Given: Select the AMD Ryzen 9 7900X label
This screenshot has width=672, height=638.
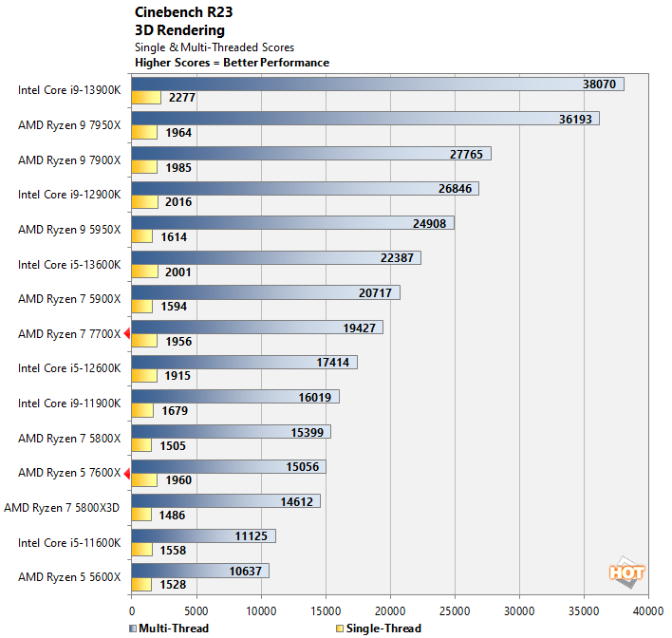Looking at the screenshot, I should click(x=69, y=160).
